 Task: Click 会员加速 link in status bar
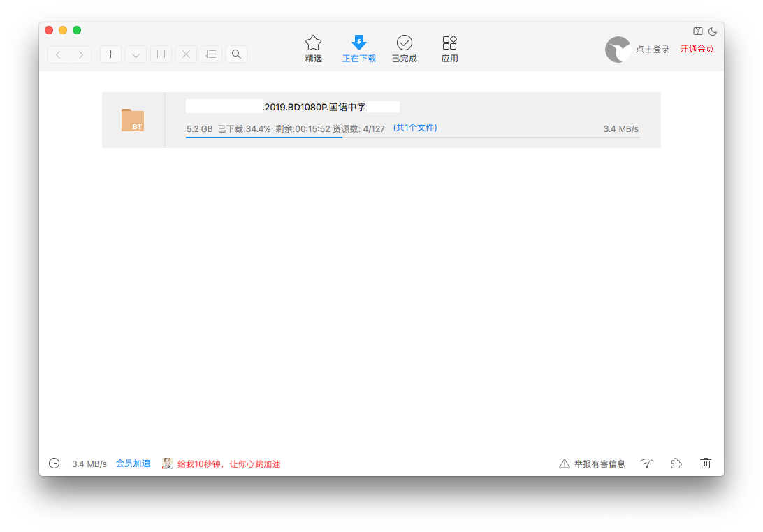[x=133, y=464]
